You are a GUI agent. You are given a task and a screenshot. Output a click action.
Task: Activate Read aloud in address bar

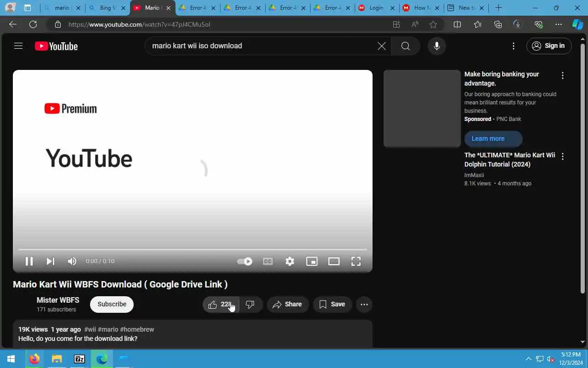click(x=415, y=24)
